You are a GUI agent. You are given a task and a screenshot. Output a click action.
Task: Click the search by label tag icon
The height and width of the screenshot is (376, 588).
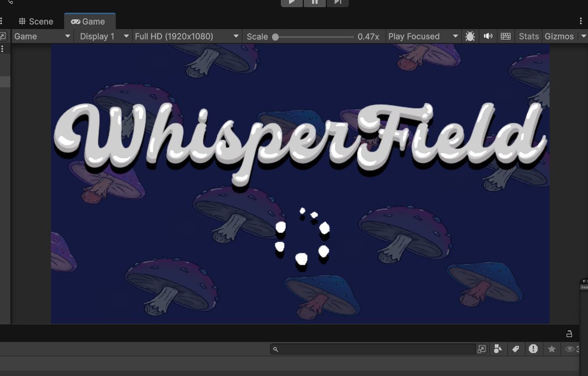pyautogui.click(x=516, y=349)
